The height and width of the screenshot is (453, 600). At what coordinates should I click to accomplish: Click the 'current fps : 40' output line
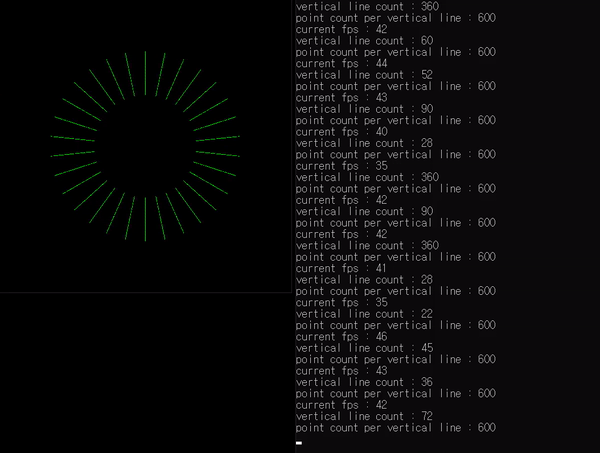(x=342, y=132)
